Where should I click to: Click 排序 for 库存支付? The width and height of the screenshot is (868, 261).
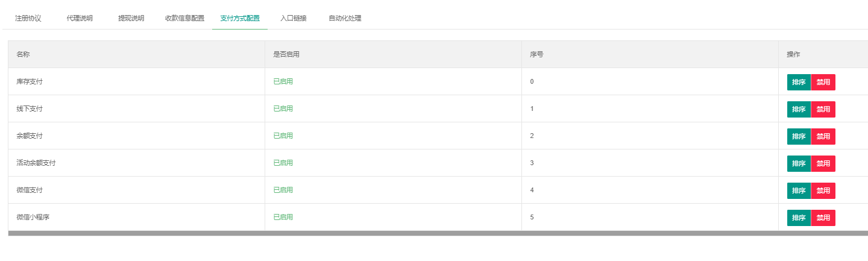[x=799, y=82]
